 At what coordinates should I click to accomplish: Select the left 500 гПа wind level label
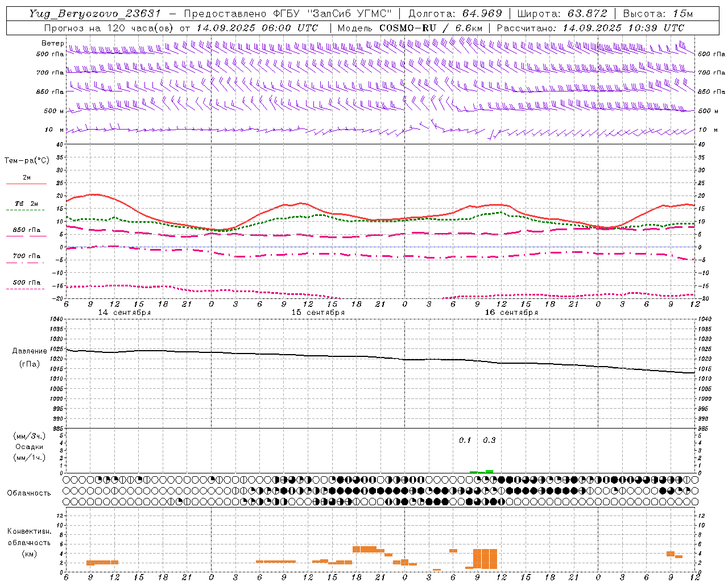50,54
